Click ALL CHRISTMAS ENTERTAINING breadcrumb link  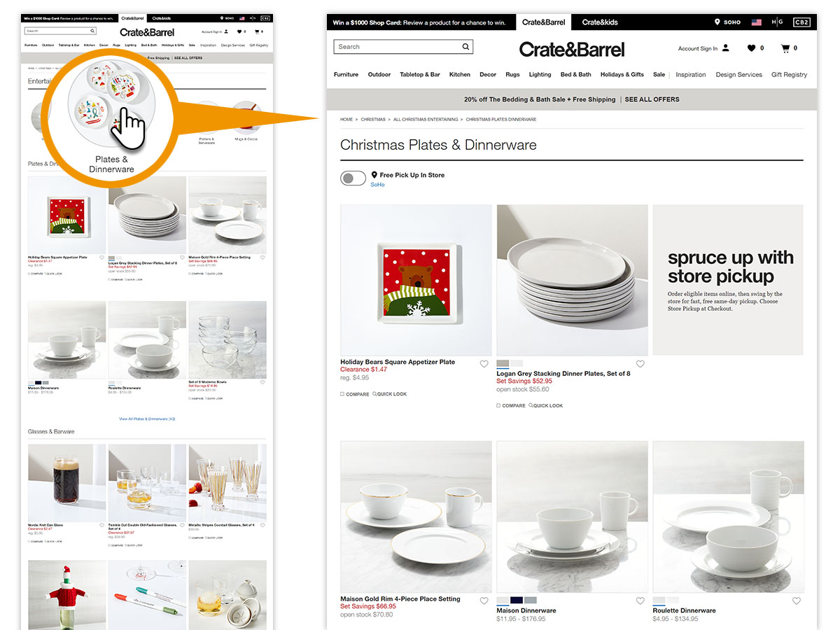pos(426,120)
